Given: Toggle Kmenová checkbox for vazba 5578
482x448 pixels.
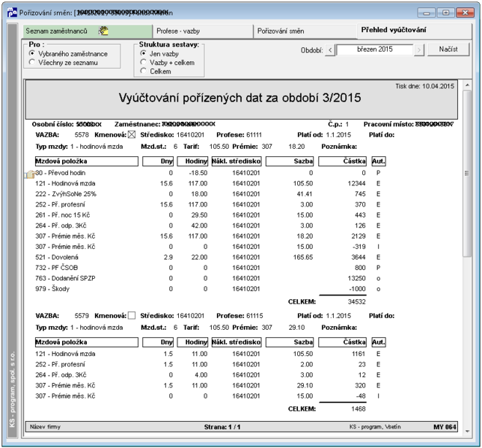Looking at the screenshot, I should tap(132, 135).
